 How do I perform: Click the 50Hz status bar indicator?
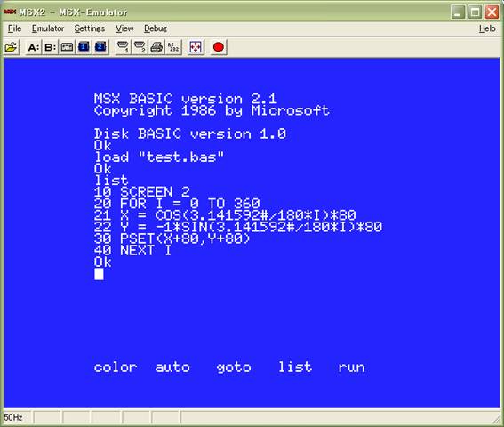coord(13,417)
